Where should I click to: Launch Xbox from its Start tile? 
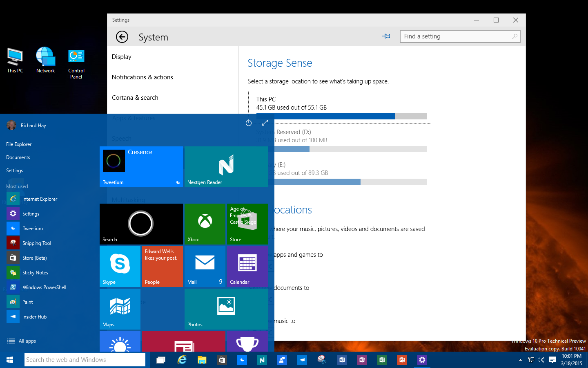point(205,224)
